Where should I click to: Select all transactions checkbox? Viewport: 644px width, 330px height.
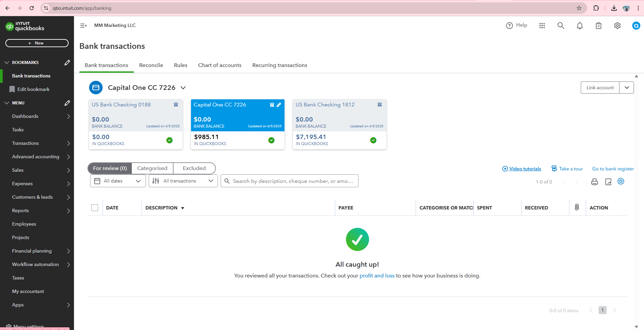(x=95, y=208)
